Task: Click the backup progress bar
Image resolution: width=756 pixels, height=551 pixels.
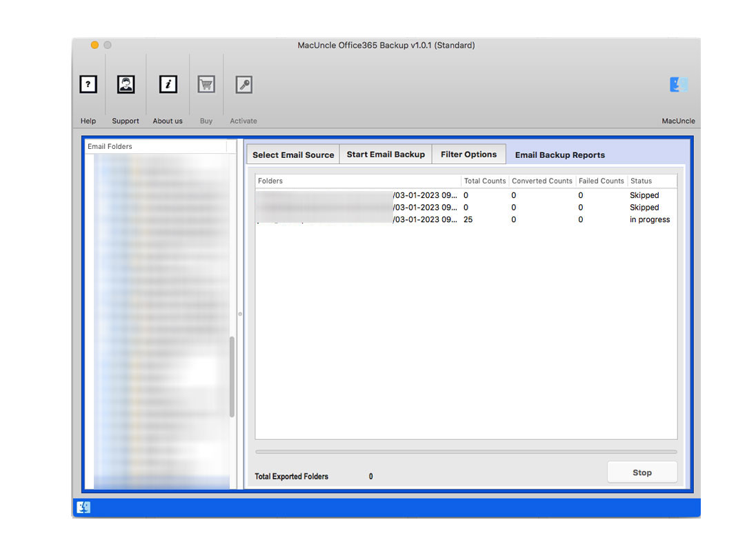Action: coord(466,452)
